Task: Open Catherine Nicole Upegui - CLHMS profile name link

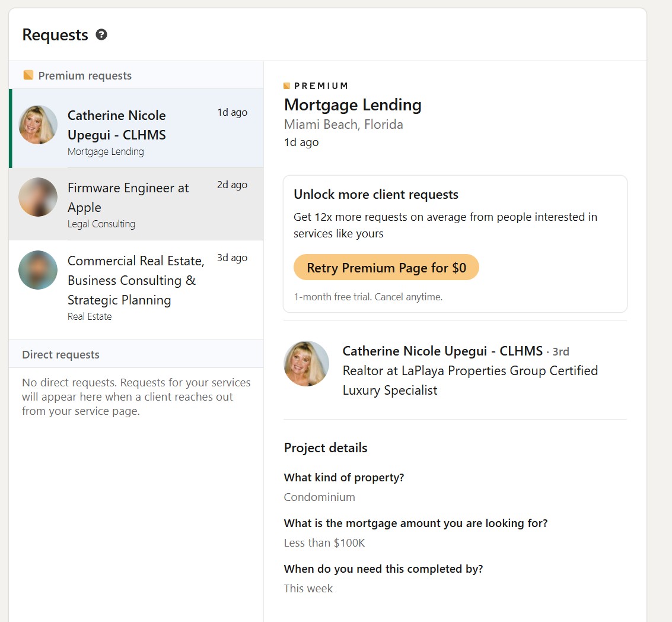Action: (x=442, y=351)
